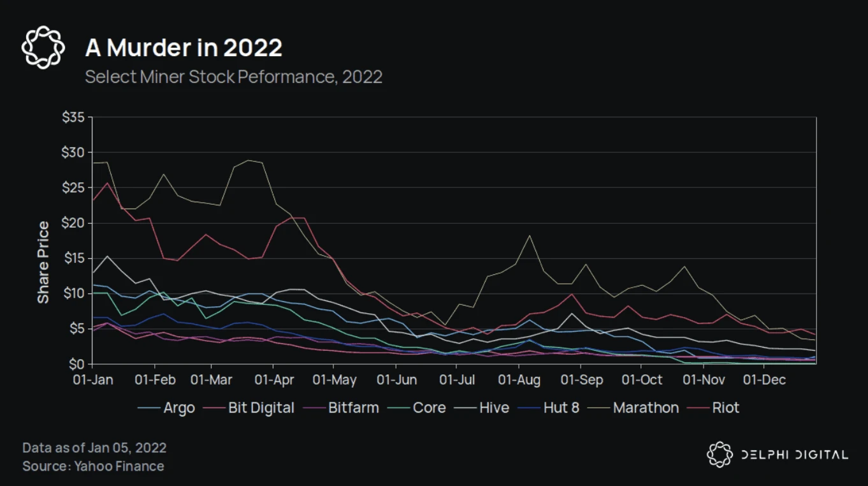Viewport: 868px width, 486px height.
Task: Click the Delphi Digital logo icon at bottom right
Action: [721, 454]
